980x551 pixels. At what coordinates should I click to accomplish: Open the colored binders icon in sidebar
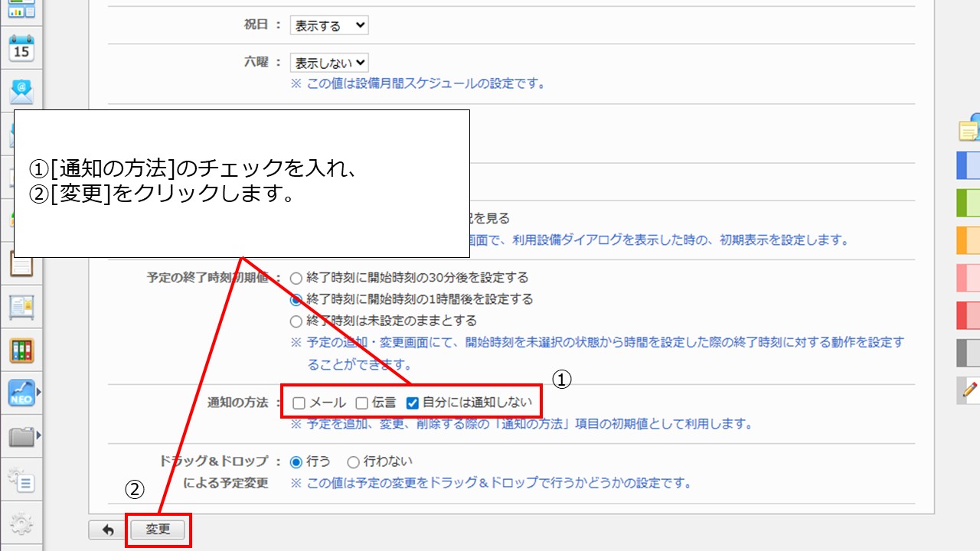[21, 350]
